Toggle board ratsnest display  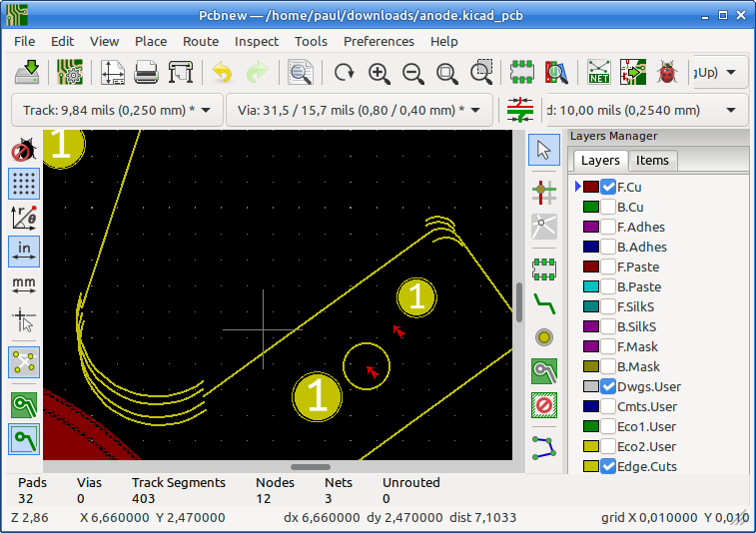[24, 362]
